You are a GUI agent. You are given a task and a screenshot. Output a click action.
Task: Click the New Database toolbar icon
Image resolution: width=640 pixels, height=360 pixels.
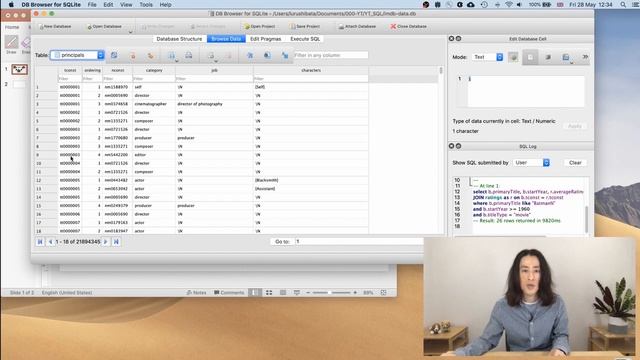(x=42, y=27)
